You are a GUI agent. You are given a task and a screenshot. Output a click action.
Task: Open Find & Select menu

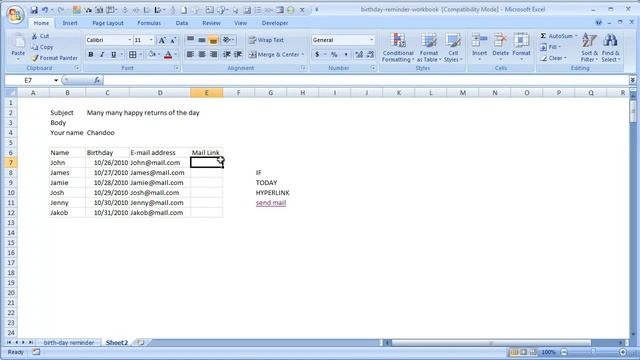pos(610,48)
